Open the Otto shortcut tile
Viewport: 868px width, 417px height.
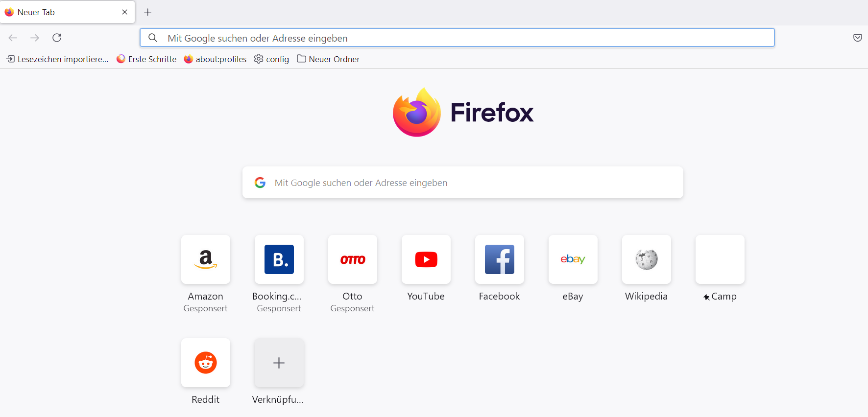click(x=353, y=259)
